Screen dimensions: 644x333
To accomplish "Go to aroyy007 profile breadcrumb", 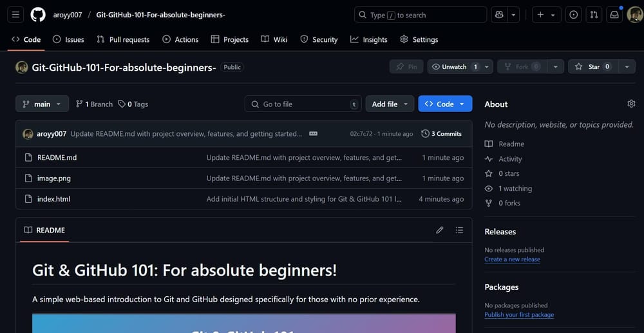I will click(x=68, y=15).
